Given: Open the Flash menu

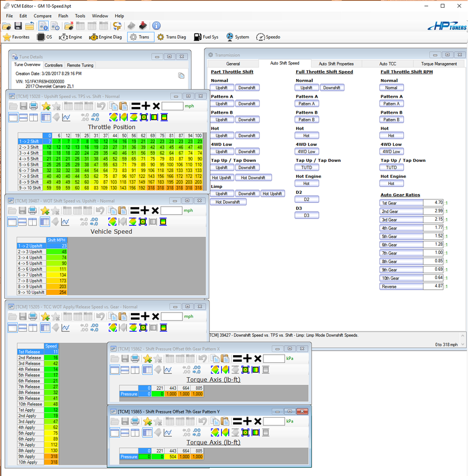Looking at the screenshot, I should coord(63,16).
